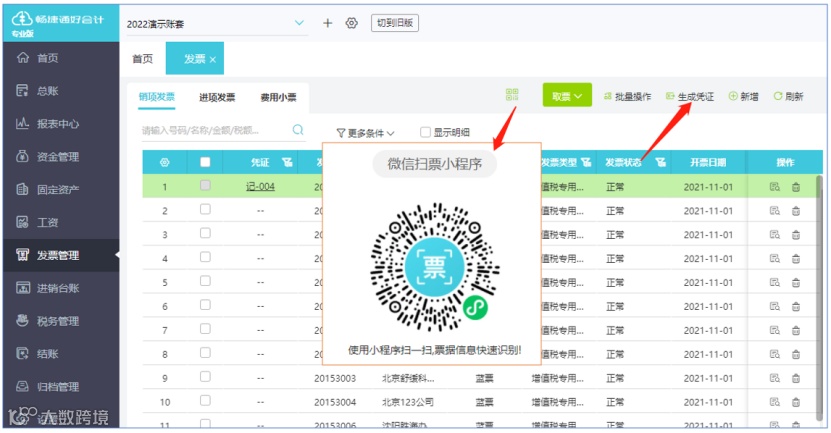This screenshot has width=831, height=433.
Task: Check the checkbox for row 3
Action: tap(205, 233)
